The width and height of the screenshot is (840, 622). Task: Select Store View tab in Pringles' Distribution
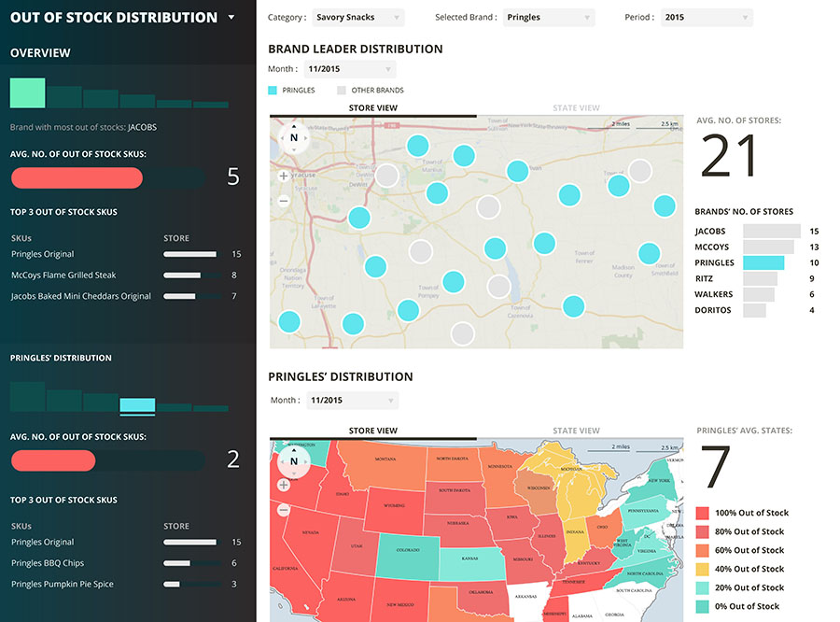pyautogui.click(x=372, y=431)
